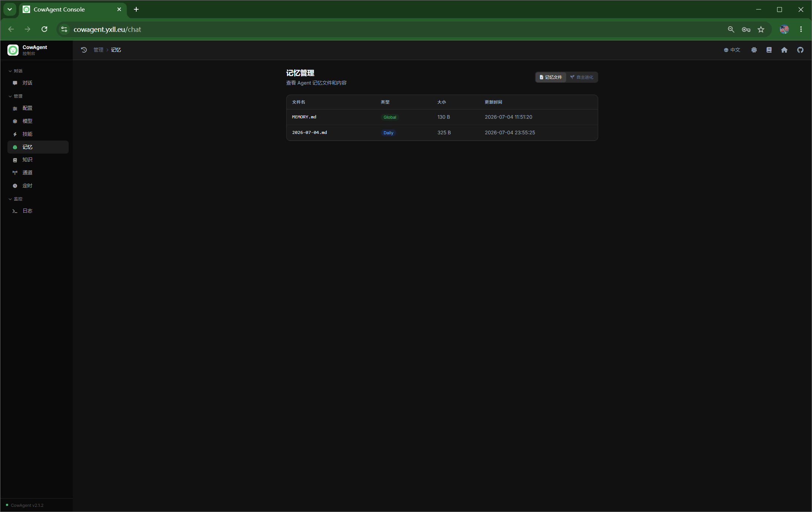Open the documentation book icon
Image resolution: width=812 pixels, height=512 pixels.
click(x=769, y=50)
